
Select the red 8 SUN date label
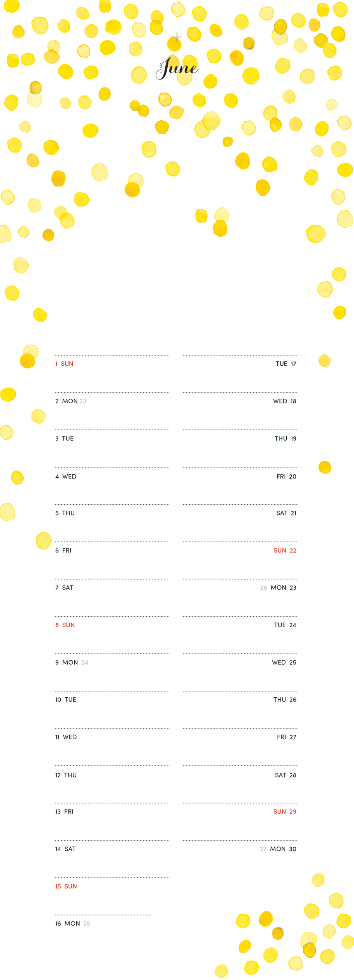pyautogui.click(x=65, y=625)
